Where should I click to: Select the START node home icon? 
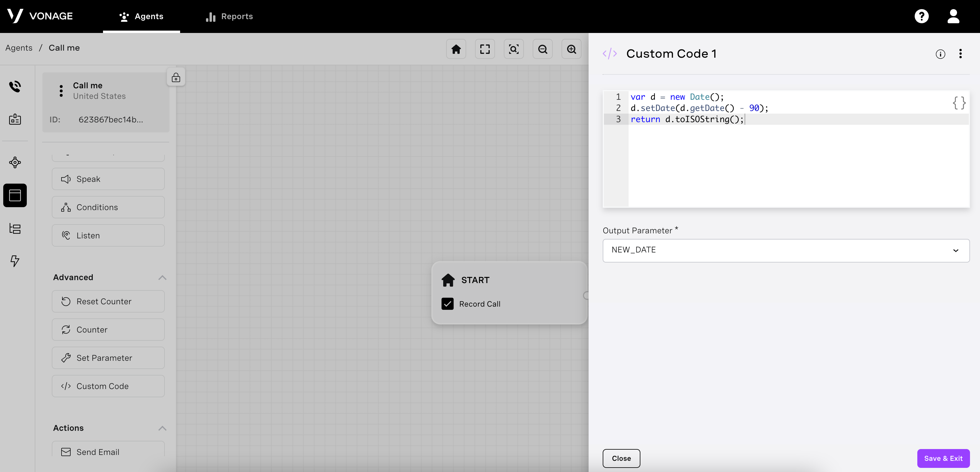[x=448, y=280]
